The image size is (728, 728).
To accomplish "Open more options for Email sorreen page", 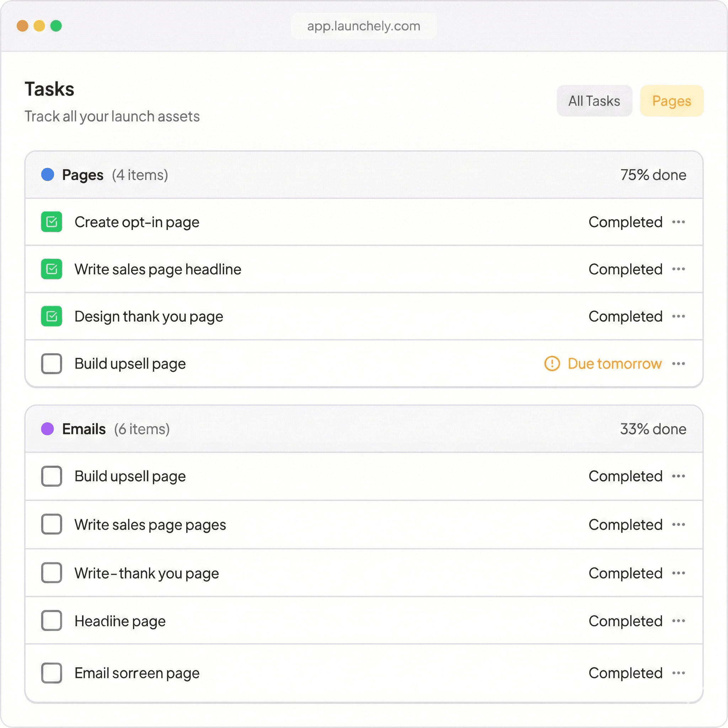I will click(678, 673).
